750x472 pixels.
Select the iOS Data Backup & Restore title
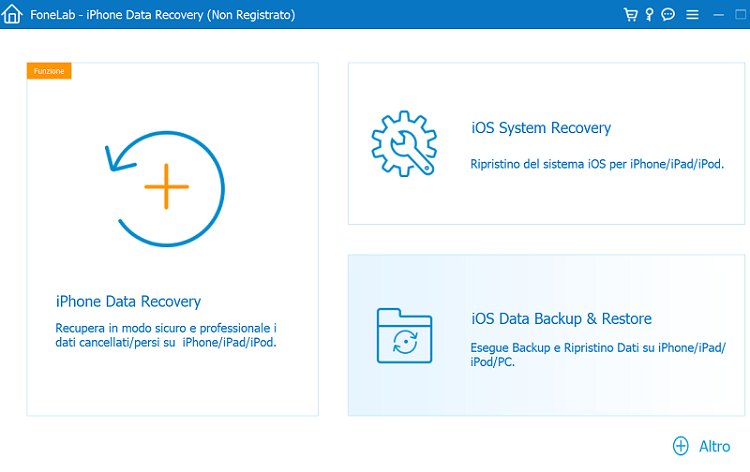tap(561, 319)
